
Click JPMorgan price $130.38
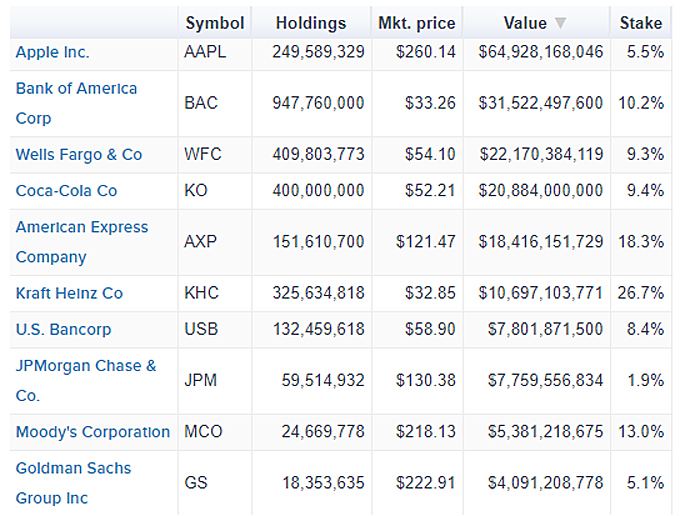click(426, 380)
